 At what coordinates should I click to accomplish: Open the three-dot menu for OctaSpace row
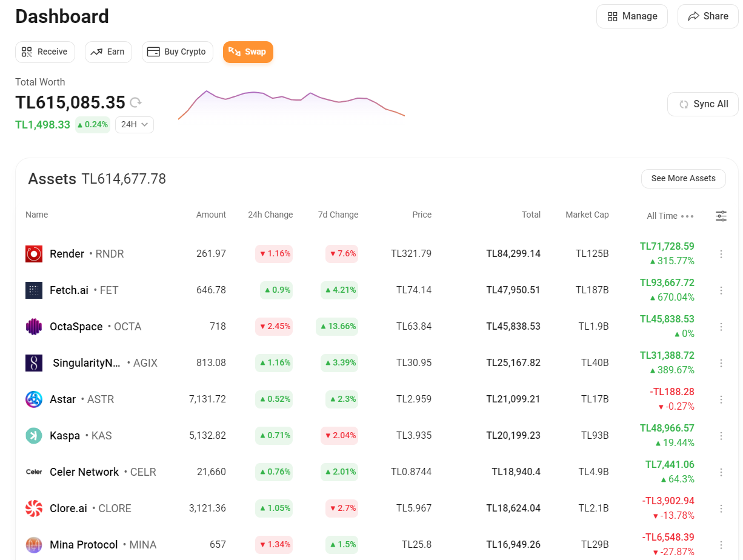pyautogui.click(x=721, y=327)
